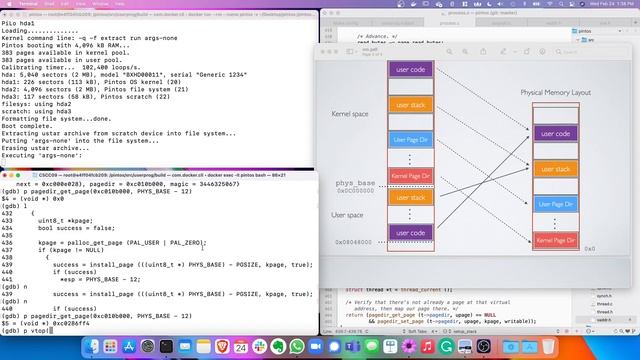Click 'User Page Dir' blue box in physical memory
Image resolution: width=640 pixels, height=360 pixels.
tap(555, 204)
